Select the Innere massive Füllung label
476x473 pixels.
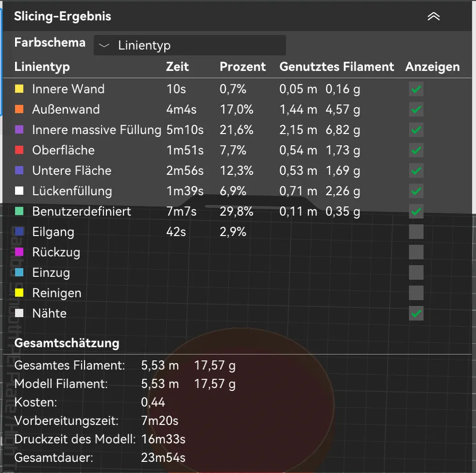coord(97,130)
